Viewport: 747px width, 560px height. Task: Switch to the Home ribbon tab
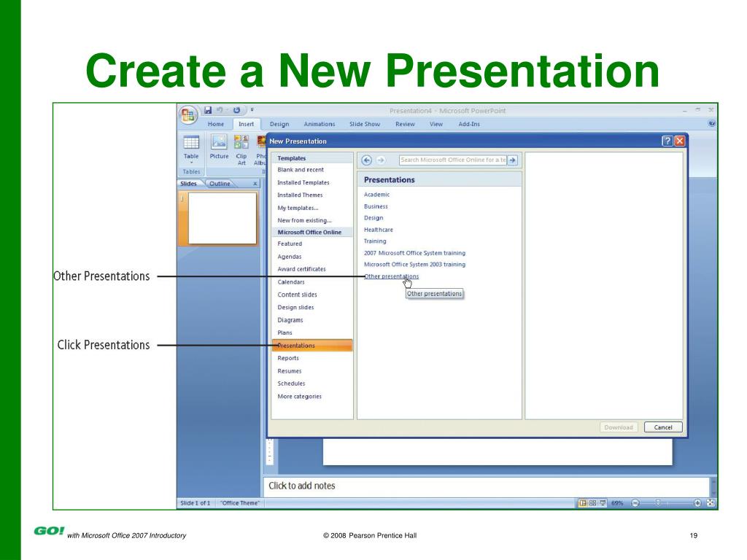[216, 124]
